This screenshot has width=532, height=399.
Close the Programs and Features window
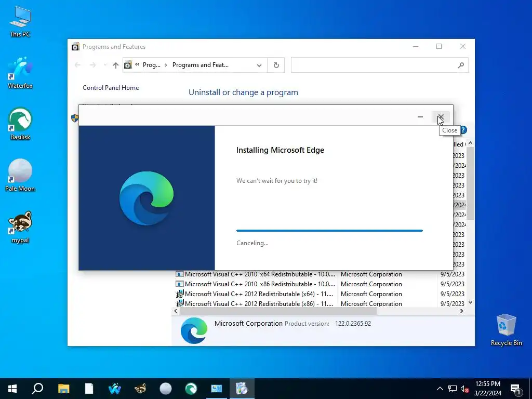coord(463,46)
